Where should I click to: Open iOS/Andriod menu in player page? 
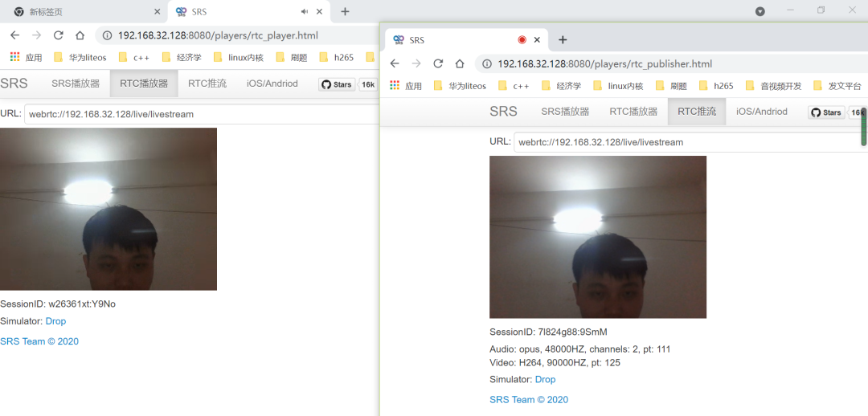click(x=272, y=84)
